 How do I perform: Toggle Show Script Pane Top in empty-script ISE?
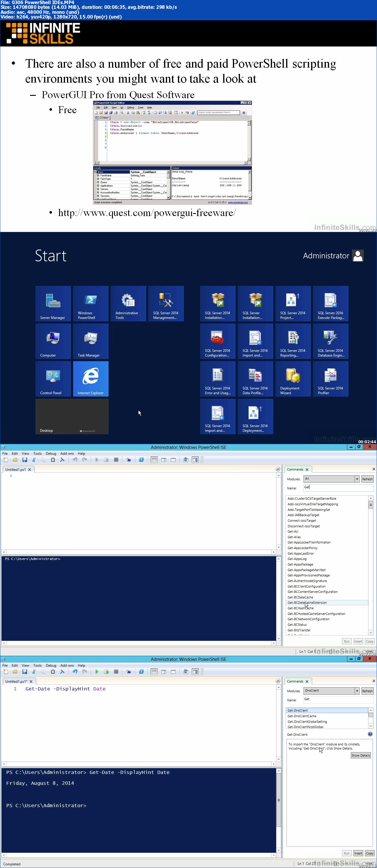click(154, 460)
